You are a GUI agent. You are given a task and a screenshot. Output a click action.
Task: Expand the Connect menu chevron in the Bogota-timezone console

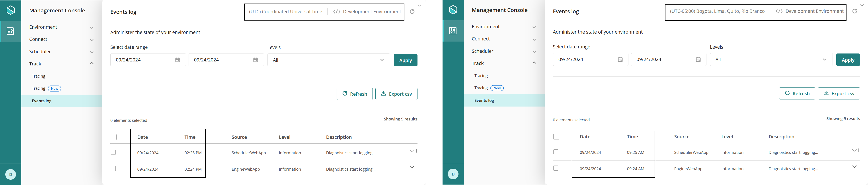point(534,40)
